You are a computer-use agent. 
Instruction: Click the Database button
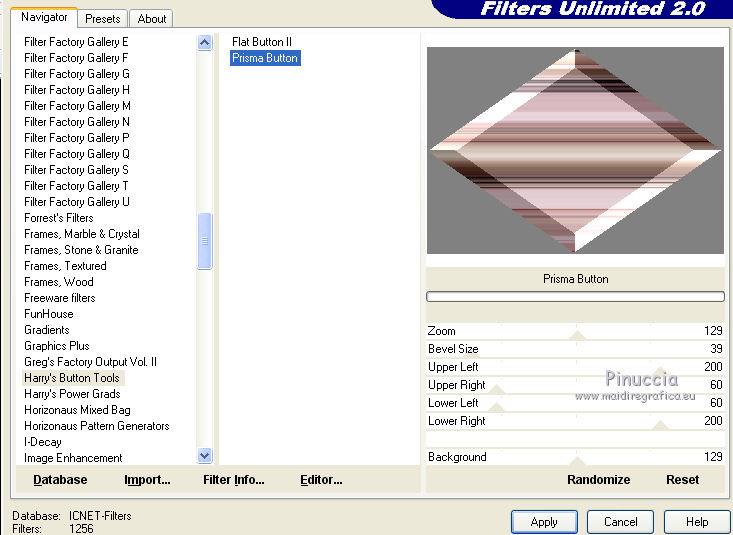point(60,480)
